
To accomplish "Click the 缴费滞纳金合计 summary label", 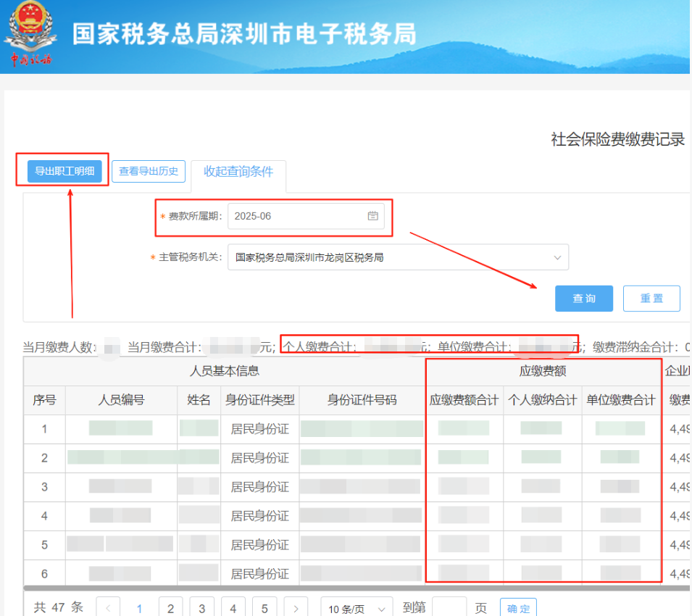I will pyautogui.click(x=635, y=347).
